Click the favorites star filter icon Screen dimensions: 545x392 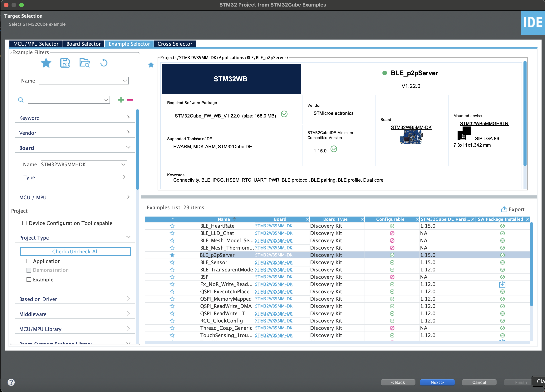(x=46, y=63)
